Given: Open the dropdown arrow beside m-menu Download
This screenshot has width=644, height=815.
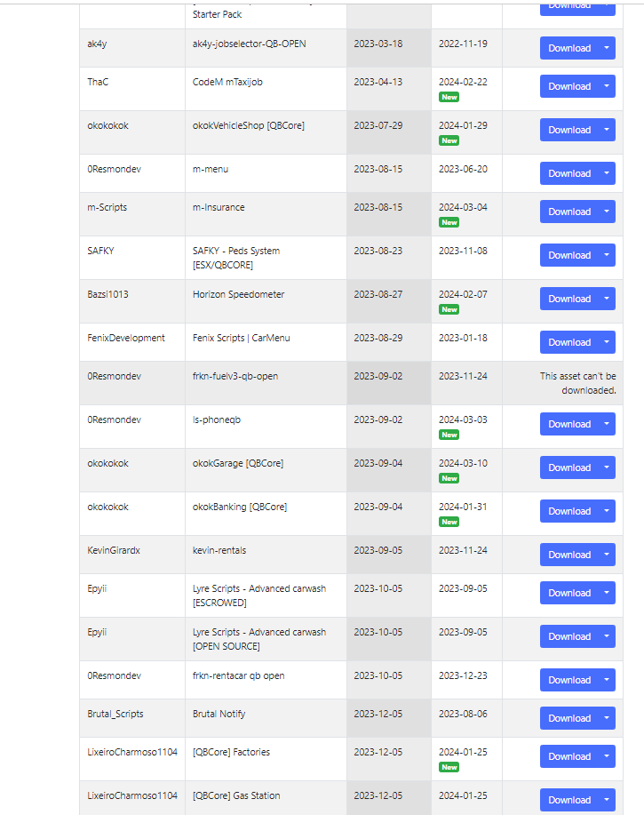Looking at the screenshot, I should (x=605, y=173).
